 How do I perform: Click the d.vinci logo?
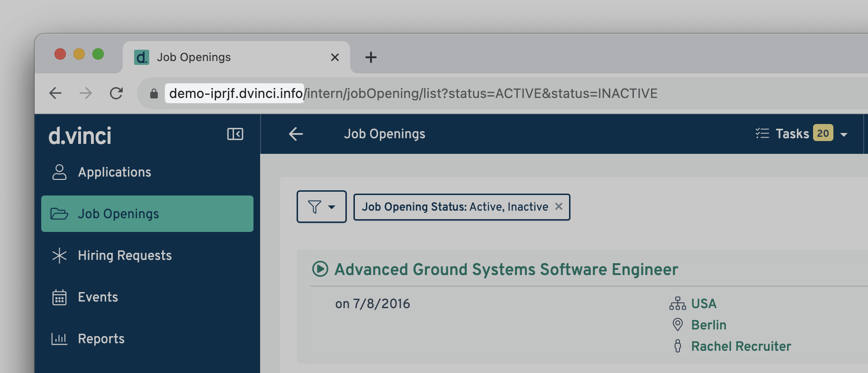click(80, 136)
